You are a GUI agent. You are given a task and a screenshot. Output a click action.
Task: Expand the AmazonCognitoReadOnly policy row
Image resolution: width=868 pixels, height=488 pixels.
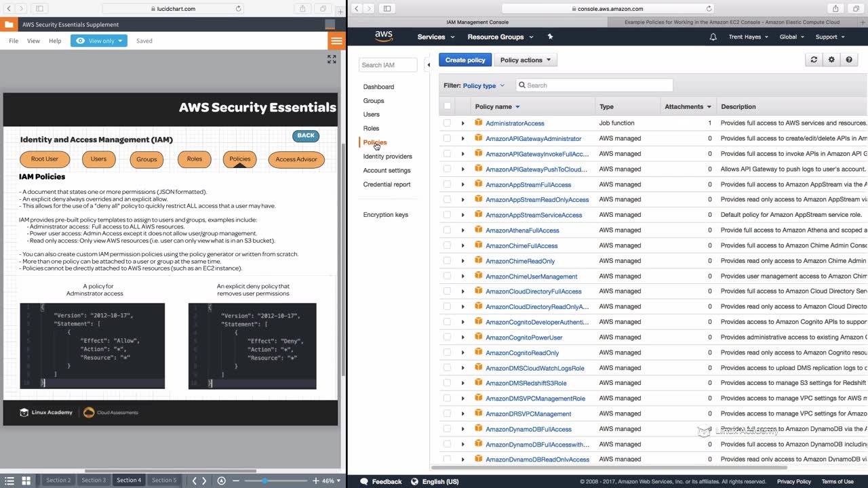pos(463,352)
